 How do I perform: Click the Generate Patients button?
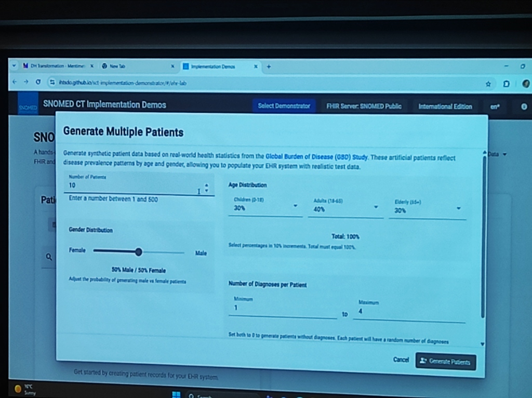pos(445,362)
